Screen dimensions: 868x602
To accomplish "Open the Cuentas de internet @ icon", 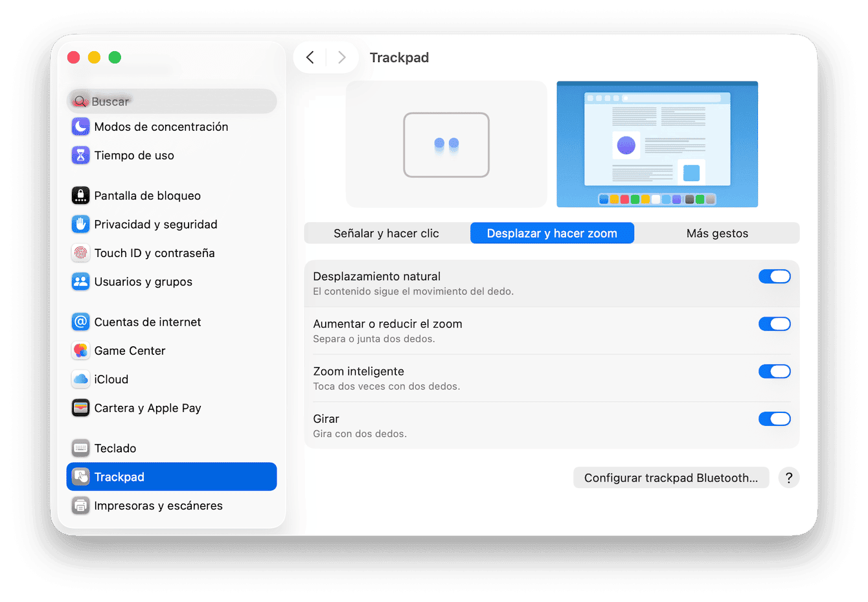I will (x=80, y=322).
